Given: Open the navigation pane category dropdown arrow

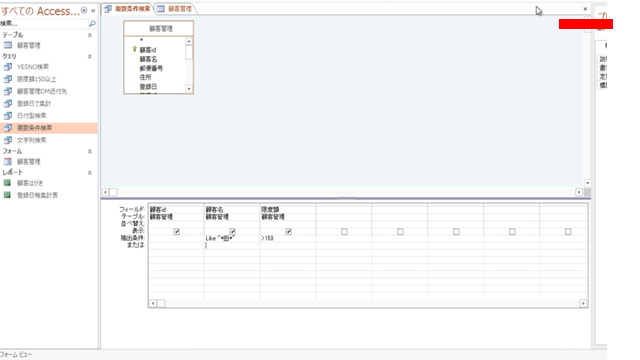Looking at the screenshot, I should point(84,11).
